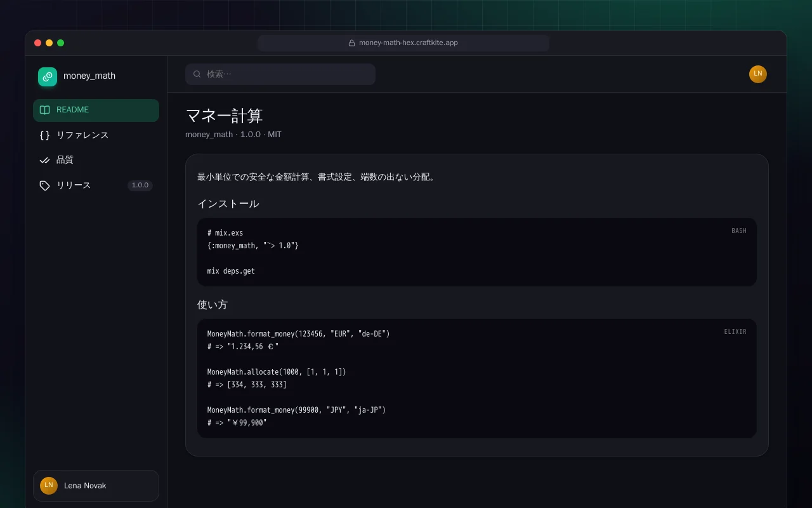
Task: Maximize the window with the green button
Action: click(61, 43)
